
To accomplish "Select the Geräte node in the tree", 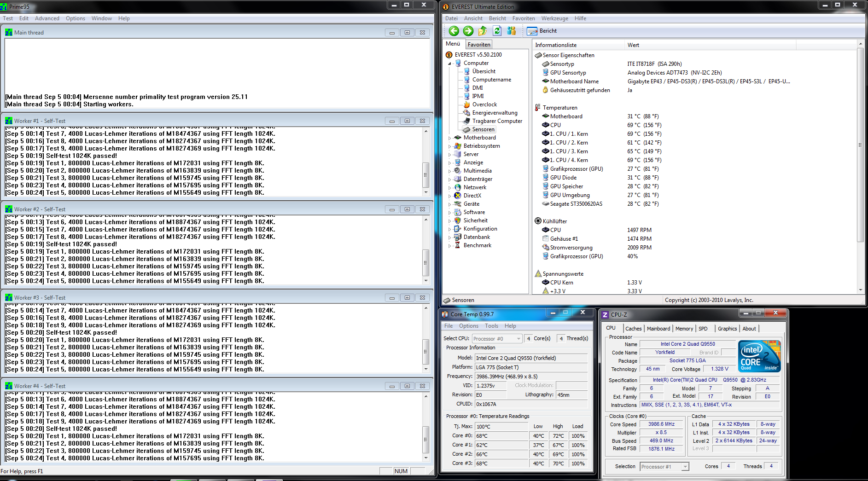I will coord(467,204).
